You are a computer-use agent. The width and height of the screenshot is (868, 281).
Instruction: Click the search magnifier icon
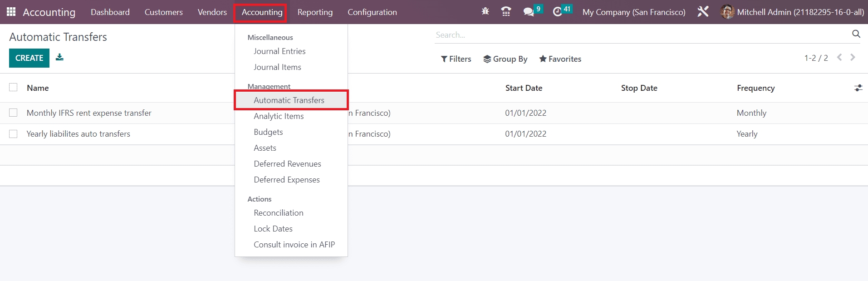click(856, 35)
